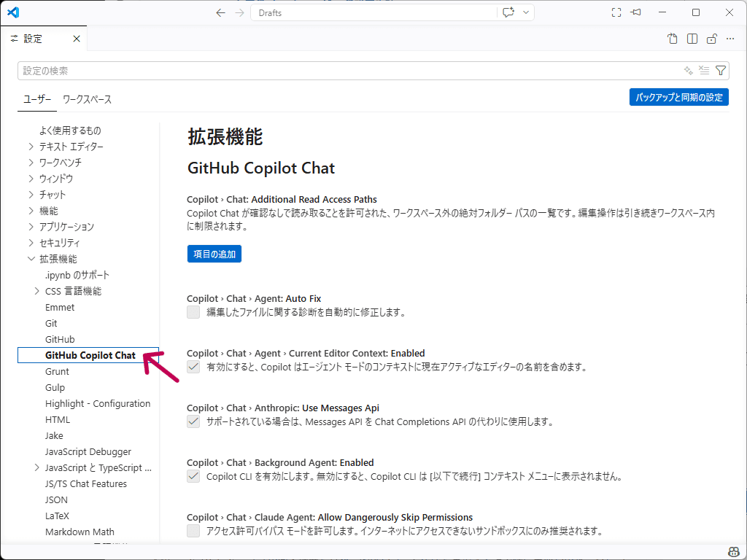
Task: Split the editor to the right
Action: point(692,39)
